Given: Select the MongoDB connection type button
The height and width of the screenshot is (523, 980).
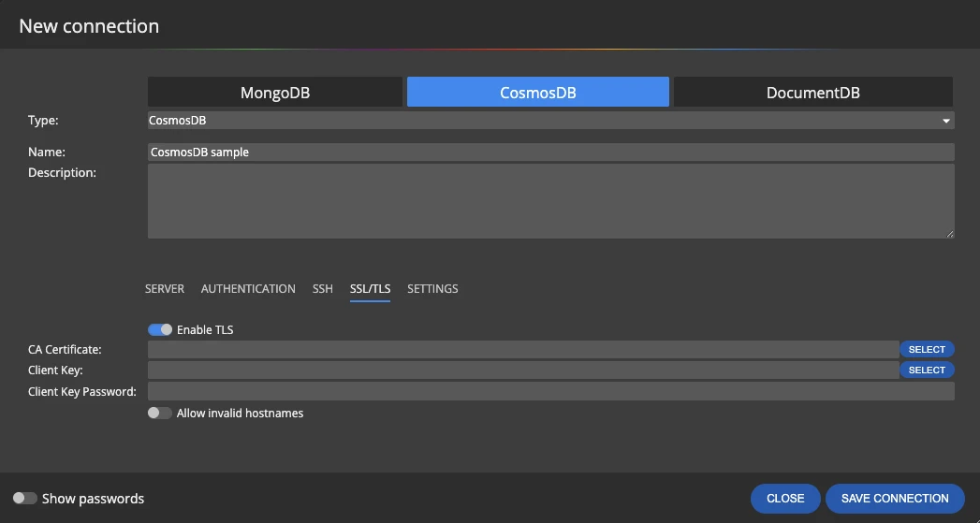Looking at the screenshot, I should point(275,92).
